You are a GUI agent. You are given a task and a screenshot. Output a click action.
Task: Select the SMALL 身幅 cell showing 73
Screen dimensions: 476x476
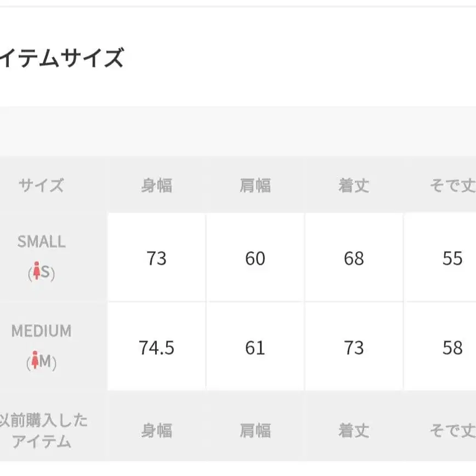[156, 258]
